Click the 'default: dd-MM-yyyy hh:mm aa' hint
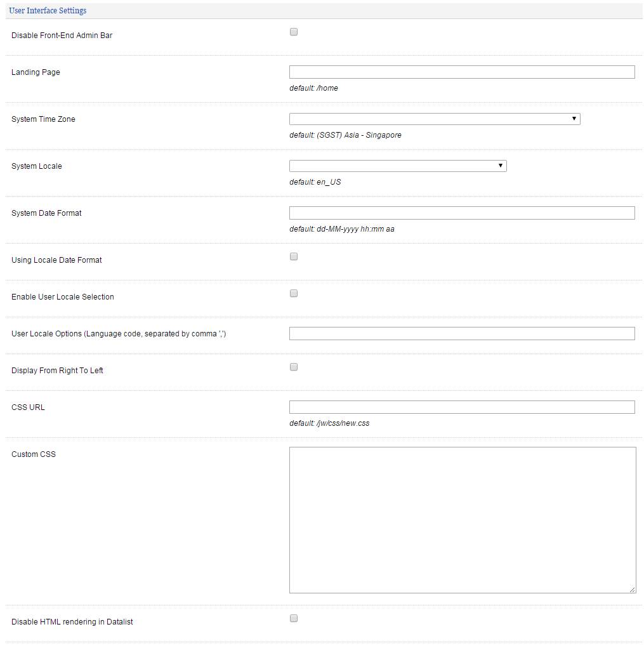The image size is (644, 648). point(342,229)
